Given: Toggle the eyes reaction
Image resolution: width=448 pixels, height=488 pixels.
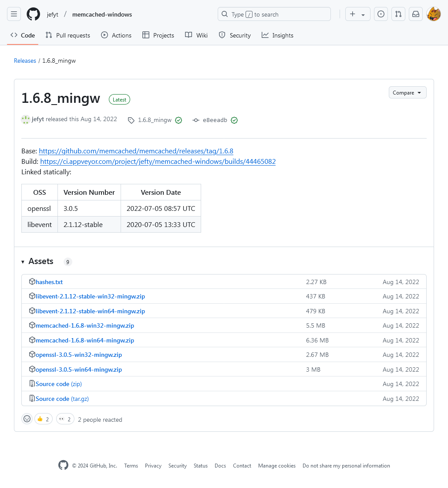Looking at the screenshot, I should 65,419.
